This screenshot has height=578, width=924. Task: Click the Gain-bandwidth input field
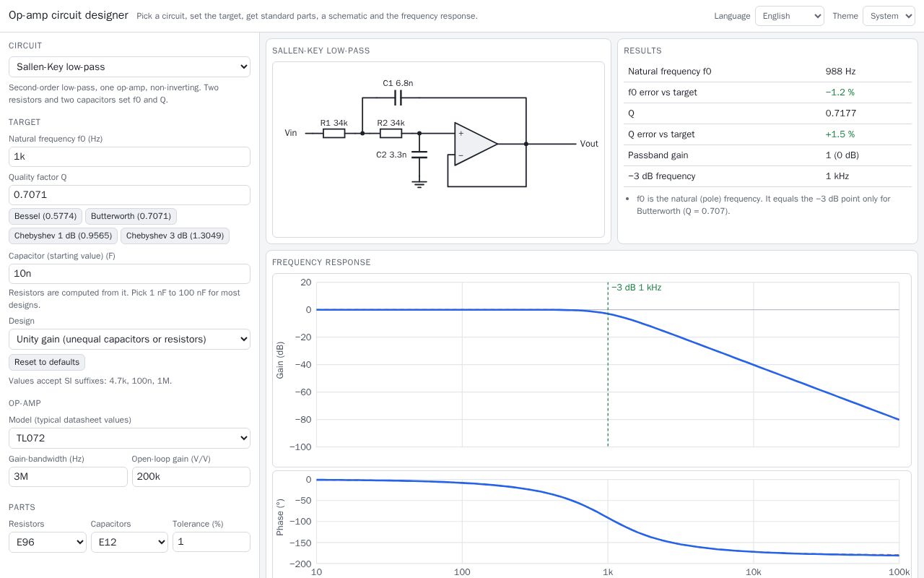(x=68, y=477)
